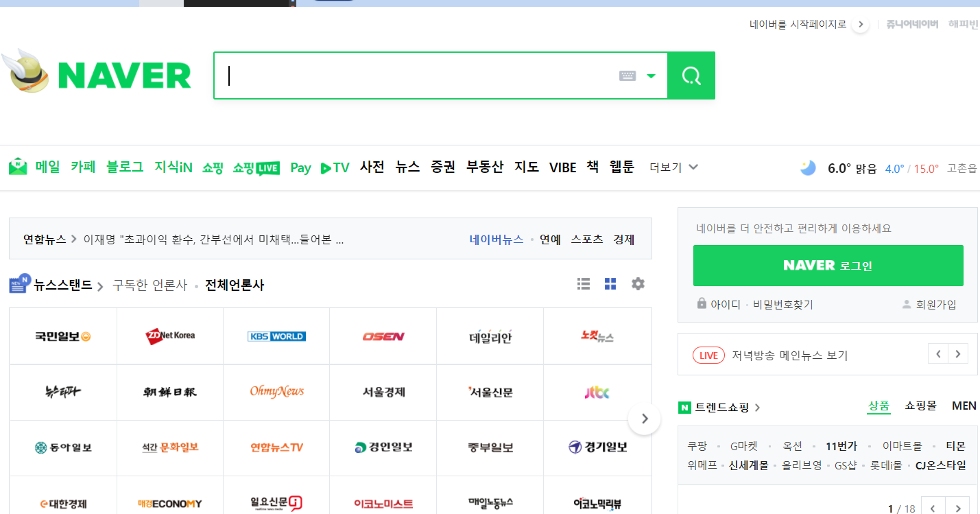Open 저녁방송 메인뉴스 보기 link
The image size is (980, 514).
click(x=790, y=355)
